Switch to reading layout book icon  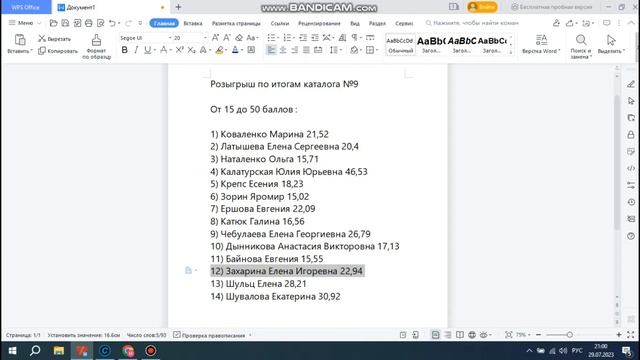coord(460,335)
